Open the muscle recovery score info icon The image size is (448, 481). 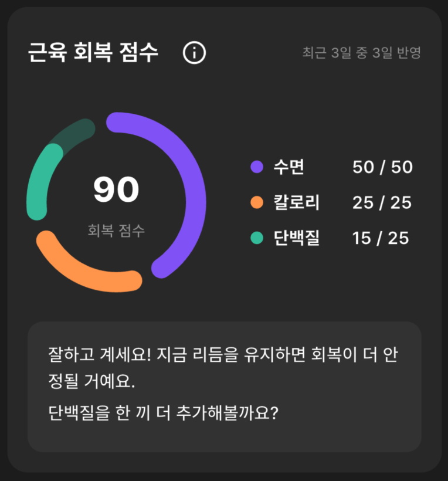point(194,52)
